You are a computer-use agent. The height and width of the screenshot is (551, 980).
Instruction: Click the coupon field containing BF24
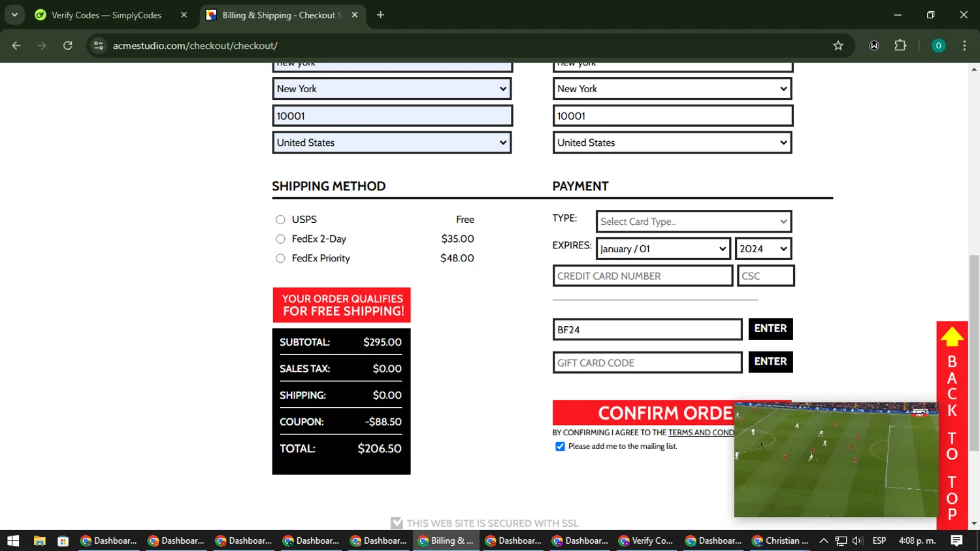[647, 329]
